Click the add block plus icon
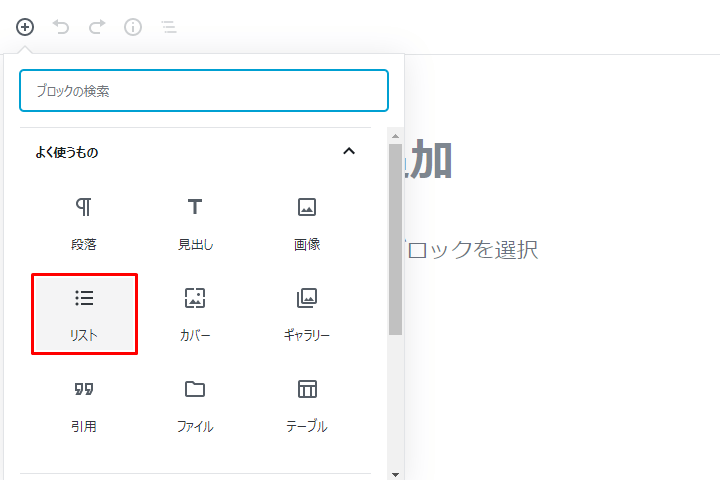Image resolution: width=720 pixels, height=480 pixels. point(25,27)
